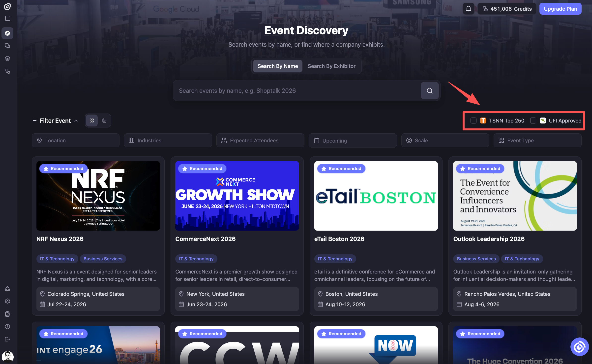Click the search magnifier button

[430, 91]
